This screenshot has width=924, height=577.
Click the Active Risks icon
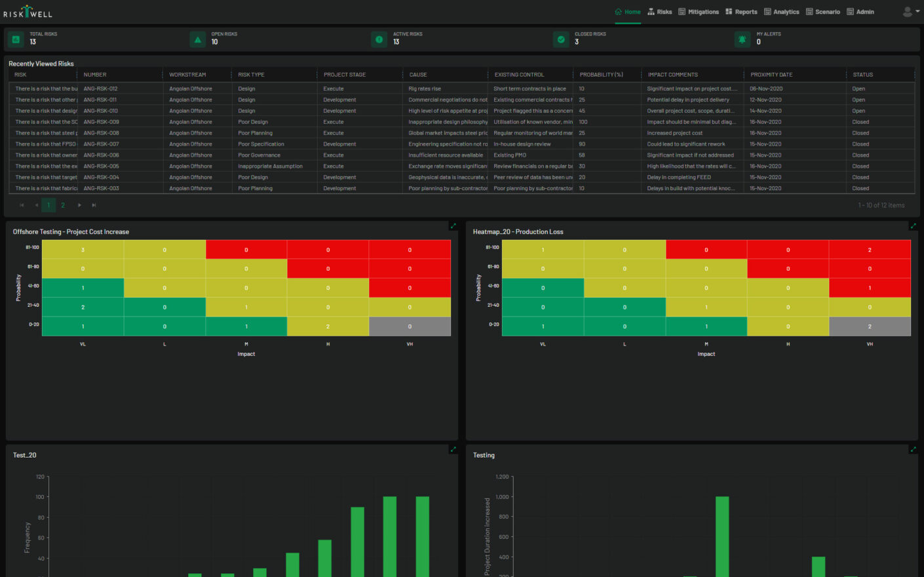pos(379,39)
